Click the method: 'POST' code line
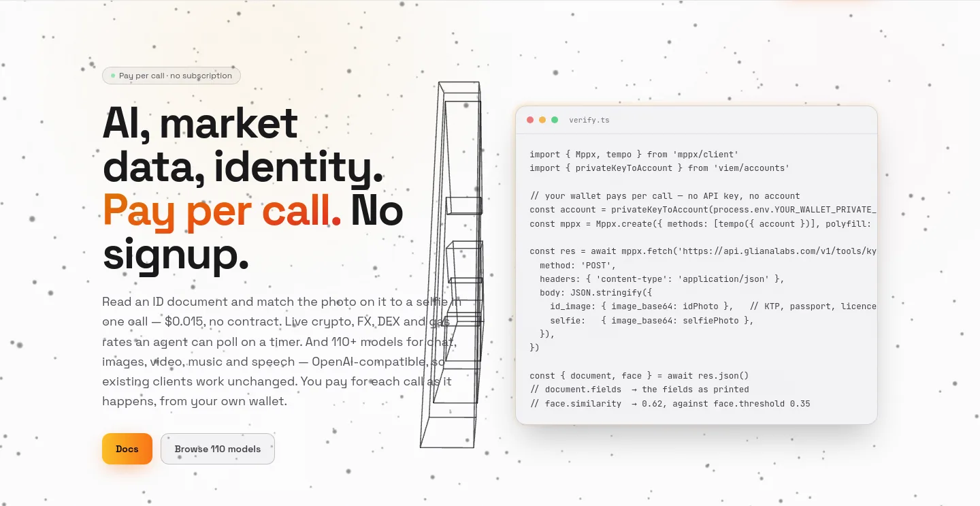The image size is (980, 506). click(578, 265)
